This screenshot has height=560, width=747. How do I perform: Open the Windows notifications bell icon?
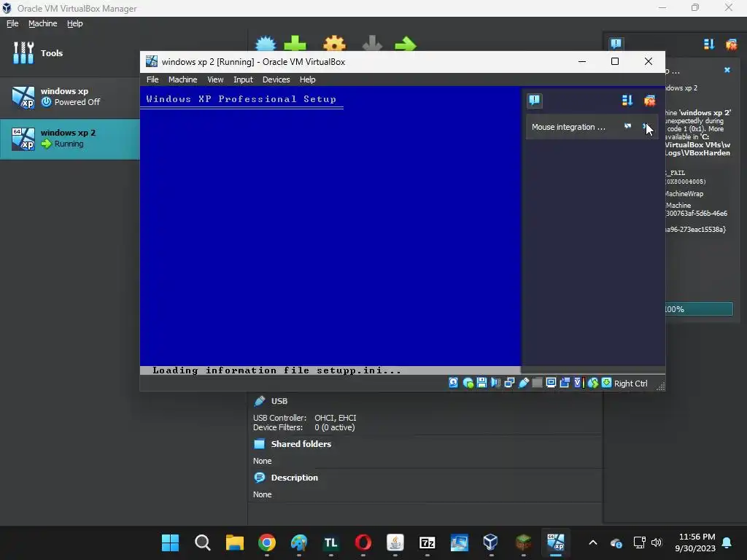727,542
